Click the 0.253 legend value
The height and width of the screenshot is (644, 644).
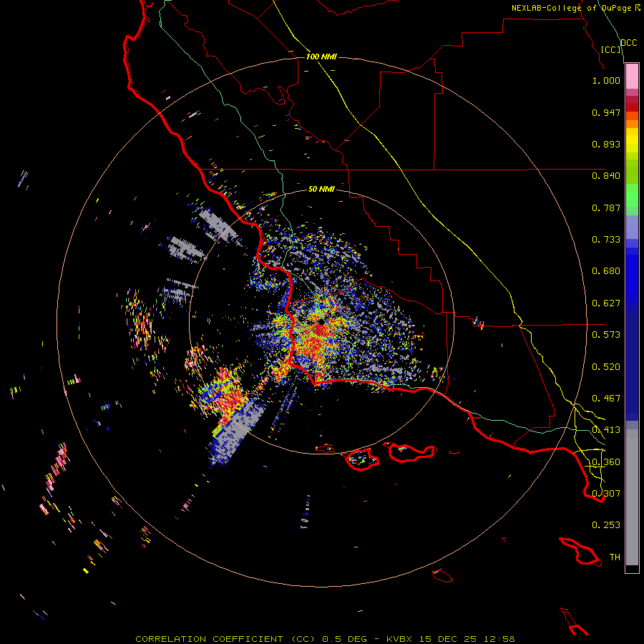coord(606,525)
